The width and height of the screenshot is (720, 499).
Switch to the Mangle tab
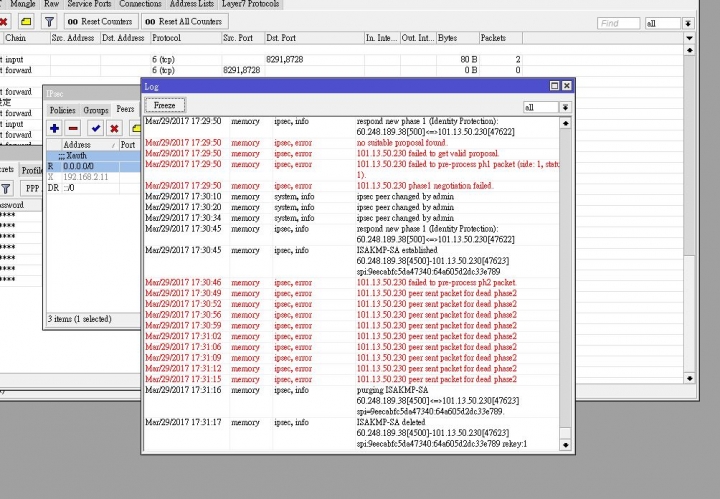coord(22,4)
